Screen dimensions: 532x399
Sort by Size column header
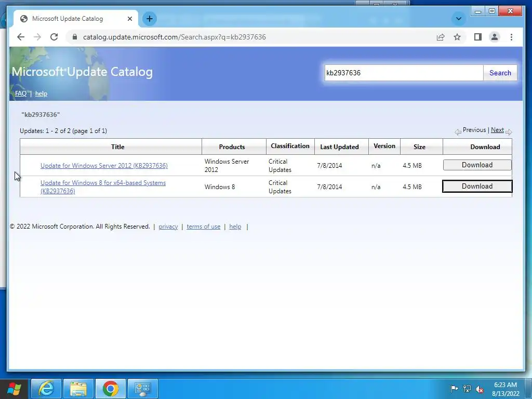coord(419,147)
